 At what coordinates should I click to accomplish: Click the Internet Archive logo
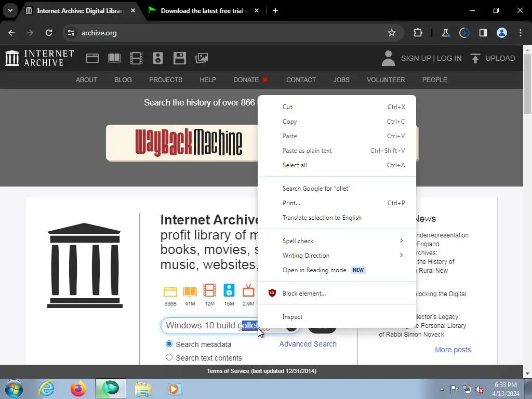(39, 58)
